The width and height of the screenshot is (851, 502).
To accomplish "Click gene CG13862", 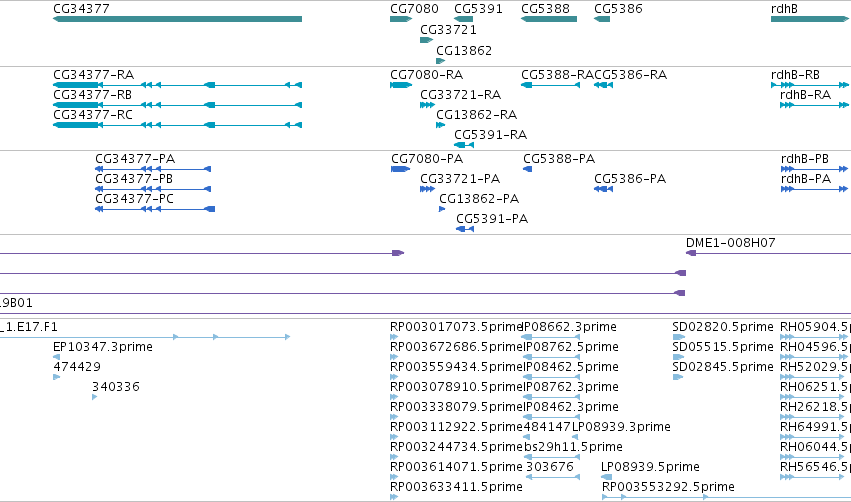I will pos(441,61).
